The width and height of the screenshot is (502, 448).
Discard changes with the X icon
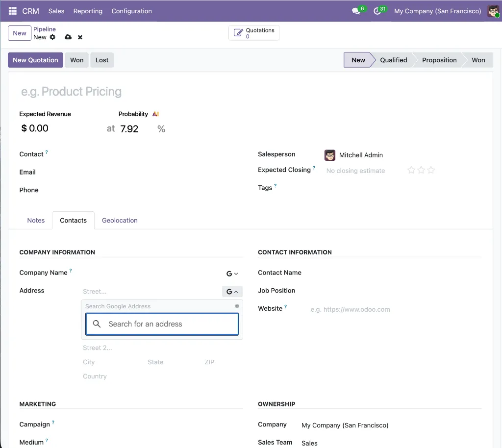pyautogui.click(x=80, y=37)
